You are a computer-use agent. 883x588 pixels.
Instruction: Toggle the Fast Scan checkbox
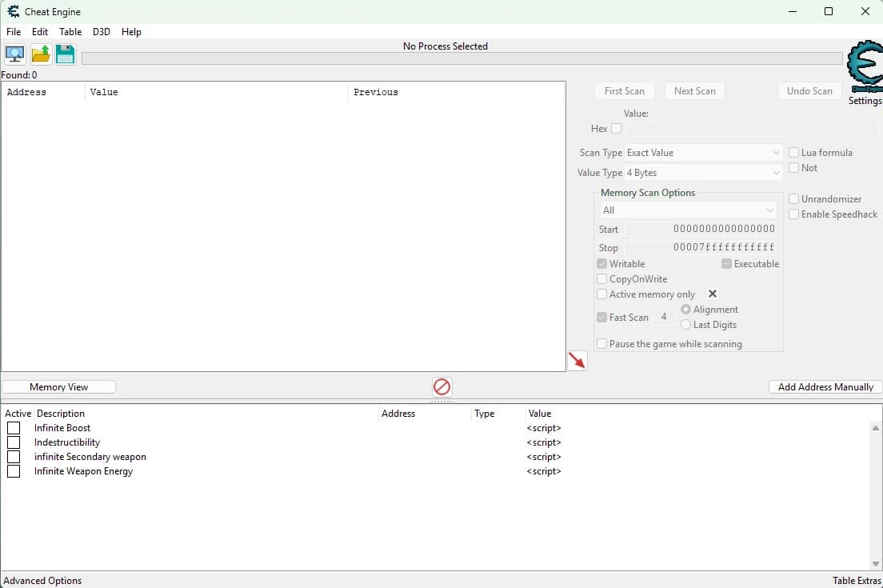602,317
